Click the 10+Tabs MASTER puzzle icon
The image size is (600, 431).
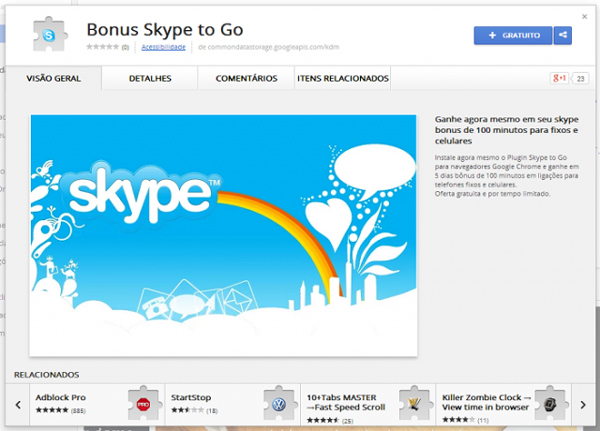[x=414, y=404]
